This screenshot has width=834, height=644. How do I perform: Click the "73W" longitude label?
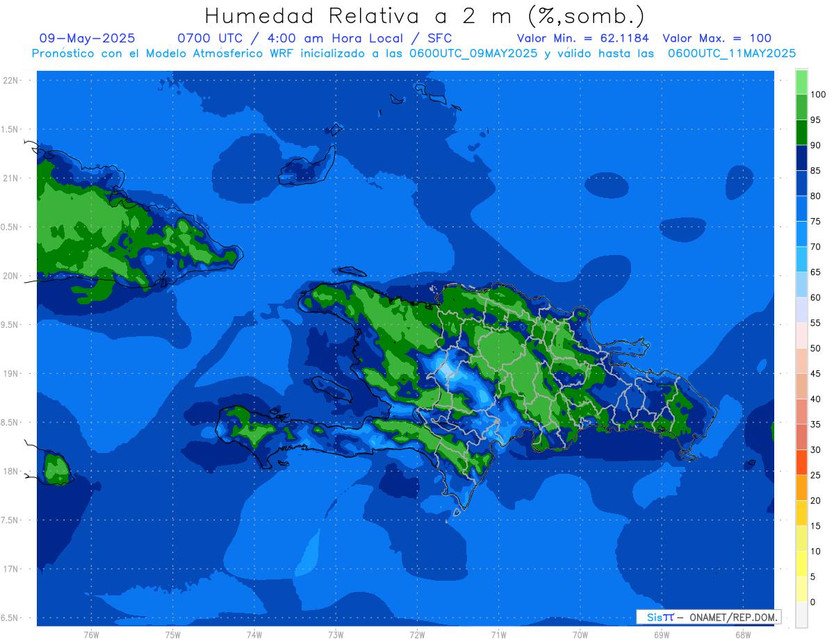(x=336, y=635)
